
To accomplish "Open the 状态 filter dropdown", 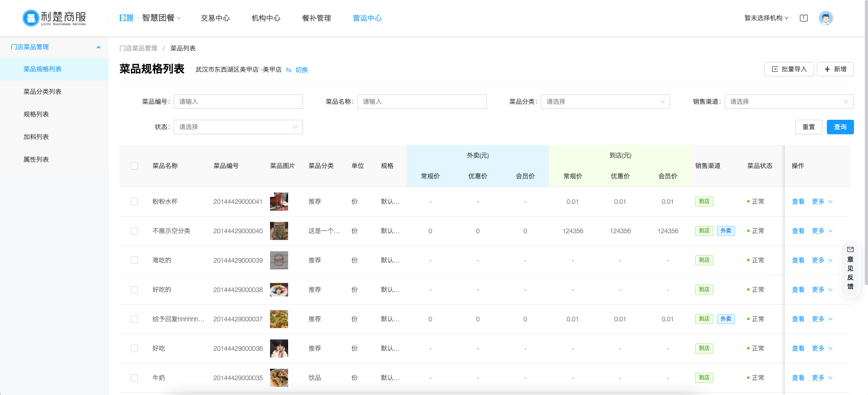I will coord(238,127).
